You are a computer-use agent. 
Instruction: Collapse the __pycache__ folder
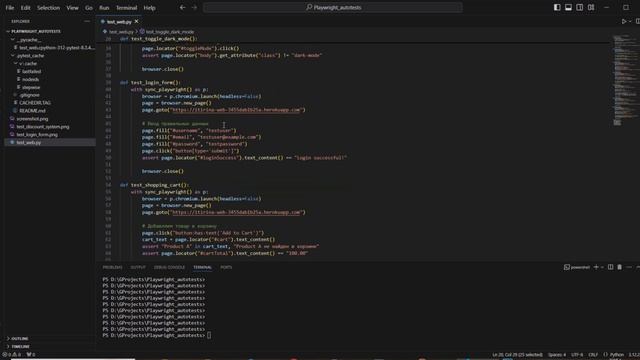tap(29, 40)
